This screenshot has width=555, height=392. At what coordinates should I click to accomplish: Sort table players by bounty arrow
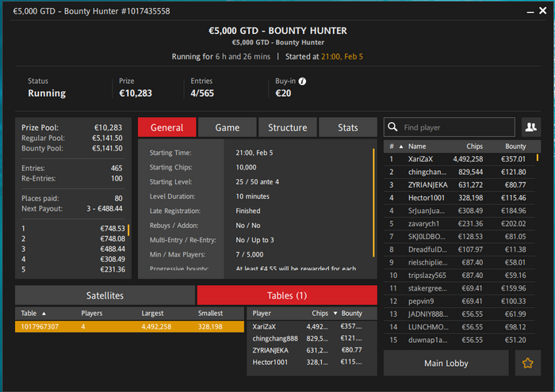tap(335, 313)
